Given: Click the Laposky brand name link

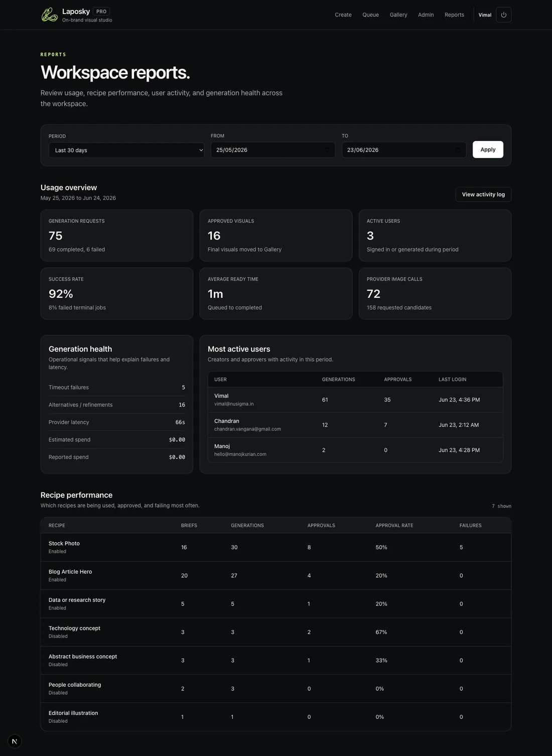Looking at the screenshot, I should coord(76,11).
